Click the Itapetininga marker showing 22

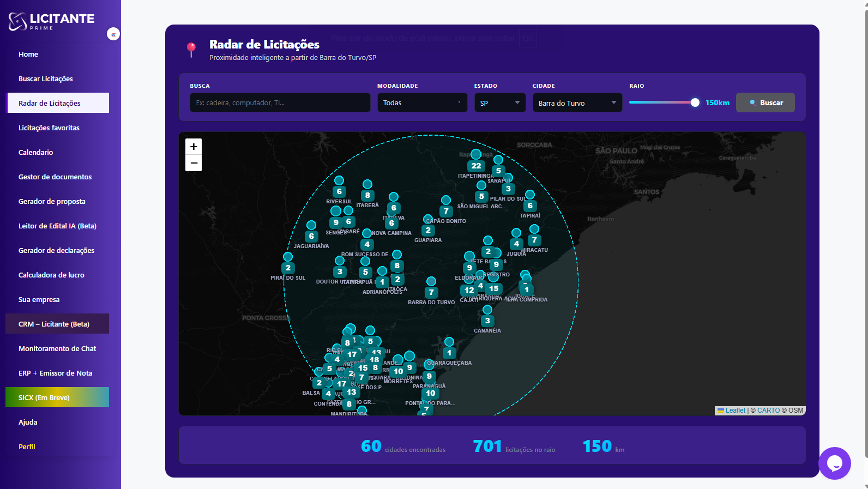(476, 166)
